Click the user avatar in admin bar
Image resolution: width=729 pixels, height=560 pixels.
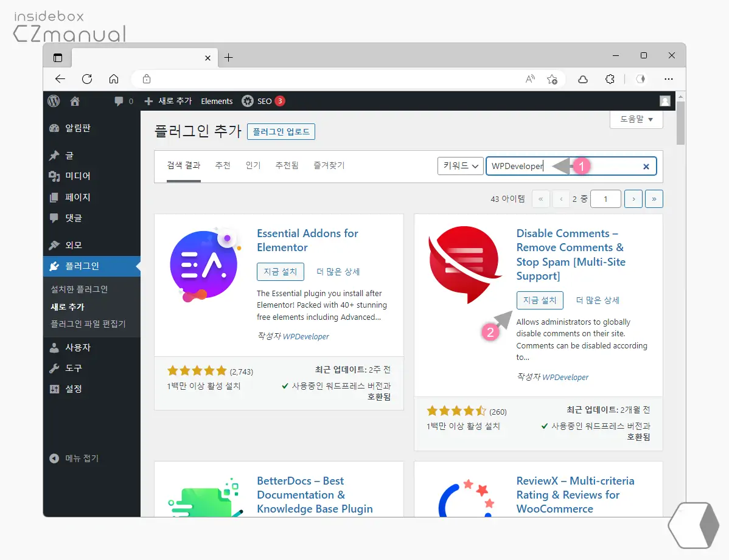(x=665, y=101)
